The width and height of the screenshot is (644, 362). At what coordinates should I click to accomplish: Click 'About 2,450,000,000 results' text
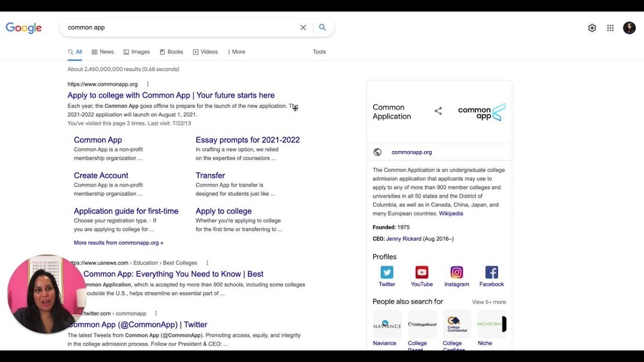pyautogui.click(x=123, y=69)
